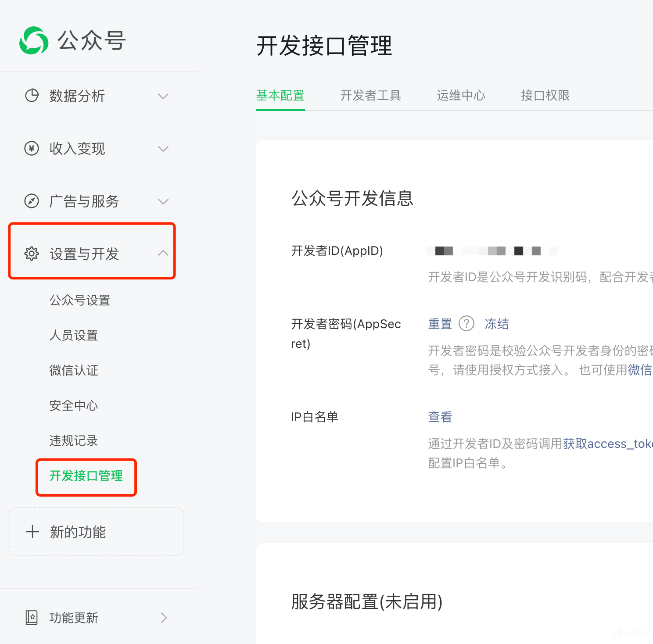The image size is (653, 644).
Task: Click the 收入变现 yen coin icon
Action: pos(32,148)
